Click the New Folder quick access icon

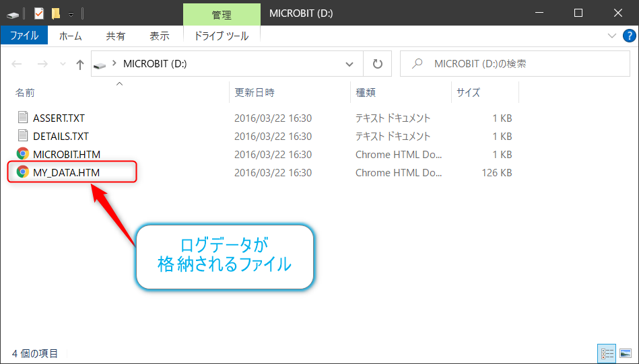point(56,14)
